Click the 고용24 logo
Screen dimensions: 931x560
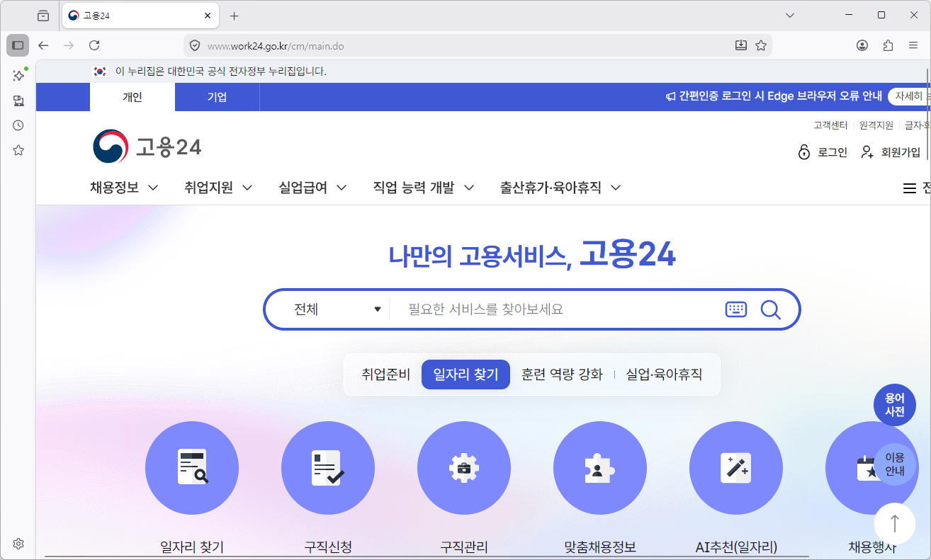pos(147,147)
